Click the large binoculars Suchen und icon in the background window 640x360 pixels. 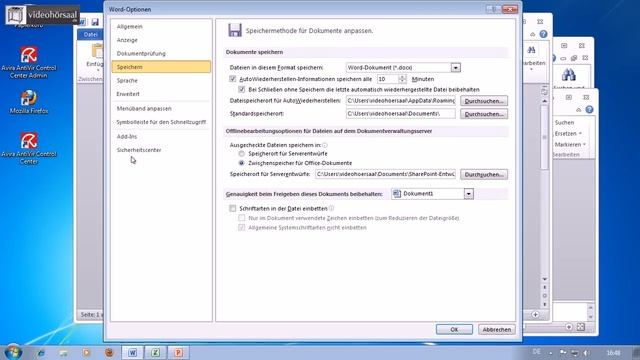coord(568,75)
